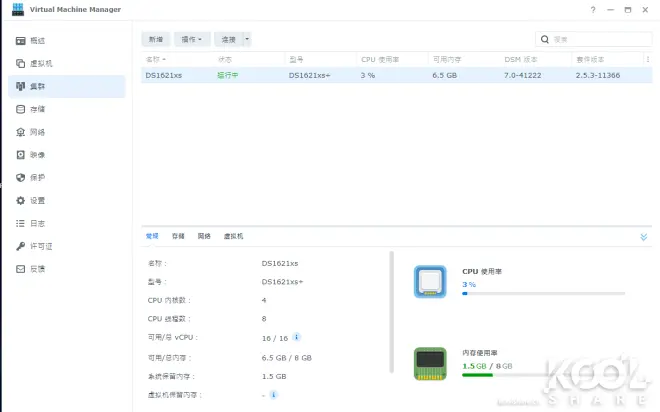
Task: Click the memory usage progress bar
Action: pos(543,375)
